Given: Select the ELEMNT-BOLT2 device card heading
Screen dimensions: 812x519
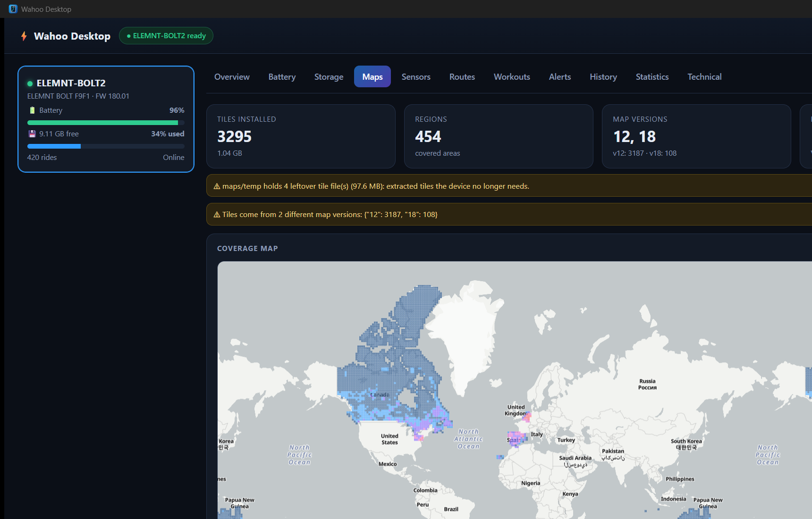Looking at the screenshot, I should point(71,83).
